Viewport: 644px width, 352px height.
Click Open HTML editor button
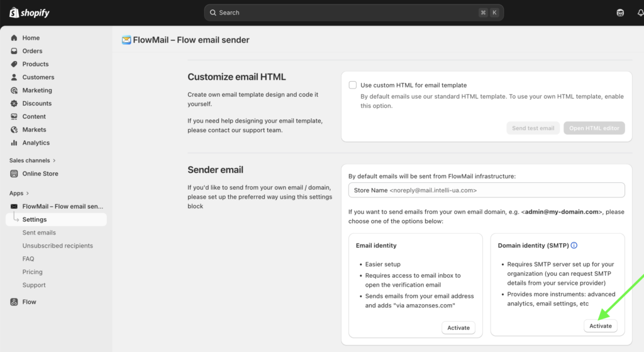coord(594,128)
